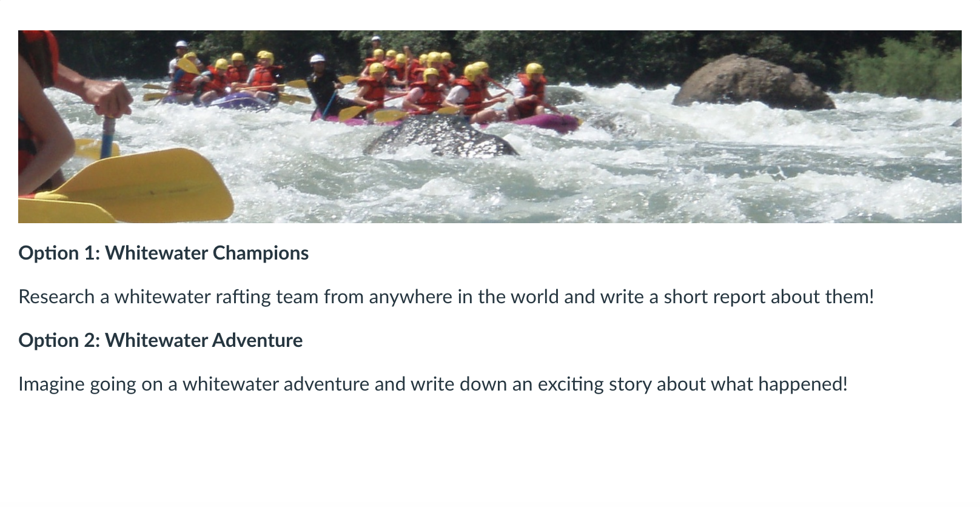This screenshot has height=507, width=980.
Task: Click the 'Option 1: Whitewater Champions' heading
Action: 163,253
